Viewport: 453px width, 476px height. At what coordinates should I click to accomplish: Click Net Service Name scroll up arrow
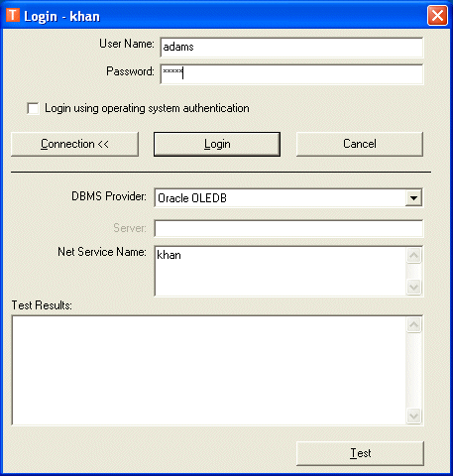click(413, 256)
